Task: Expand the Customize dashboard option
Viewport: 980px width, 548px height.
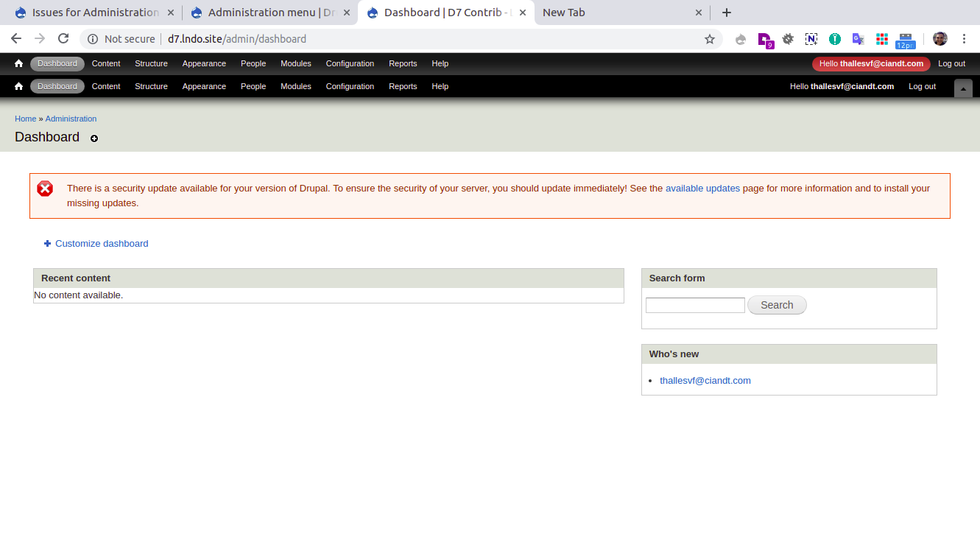Action: (x=101, y=244)
